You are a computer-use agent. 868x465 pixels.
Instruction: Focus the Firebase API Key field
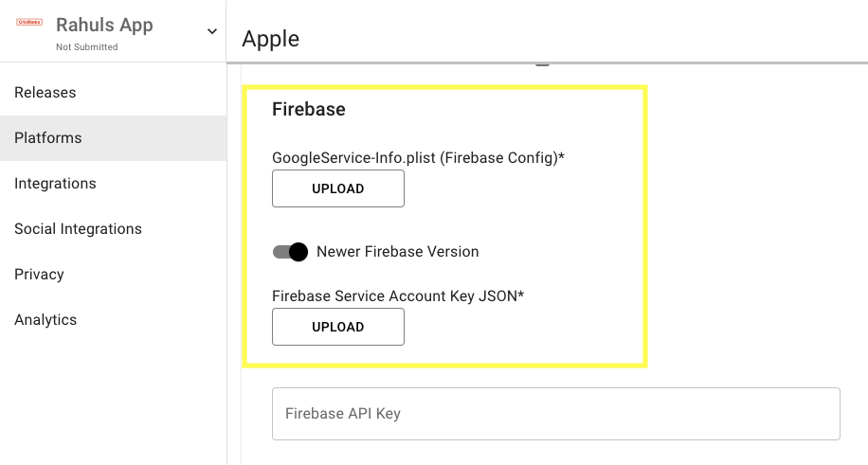coord(556,414)
